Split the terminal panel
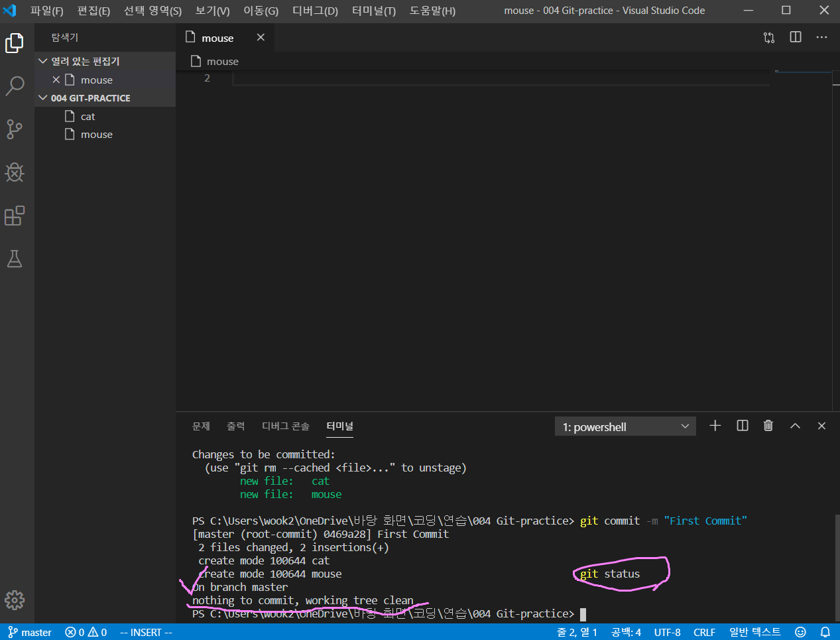This screenshot has width=840, height=640. click(x=743, y=426)
